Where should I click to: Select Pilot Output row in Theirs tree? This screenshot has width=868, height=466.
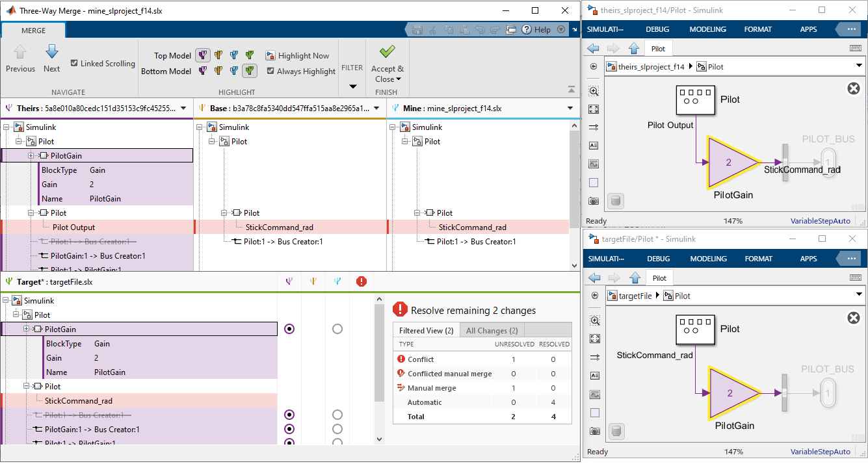[98, 227]
